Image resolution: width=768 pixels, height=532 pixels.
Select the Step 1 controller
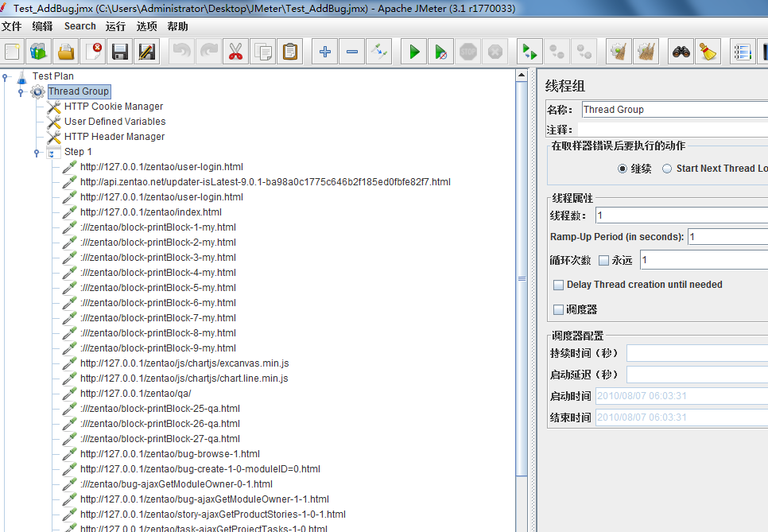click(x=78, y=152)
